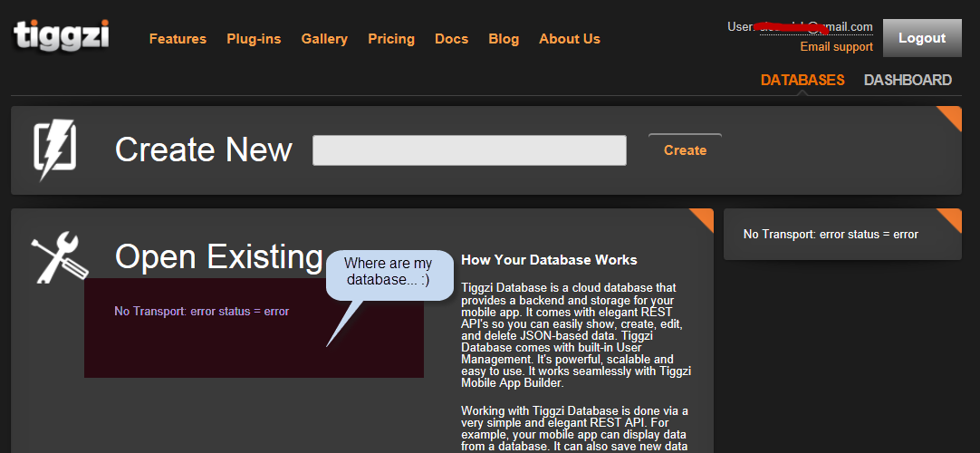Focus the Create New database name field

tap(469, 150)
